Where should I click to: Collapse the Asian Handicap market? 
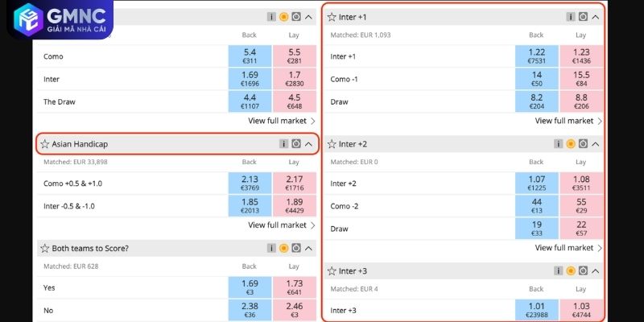point(308,144)
